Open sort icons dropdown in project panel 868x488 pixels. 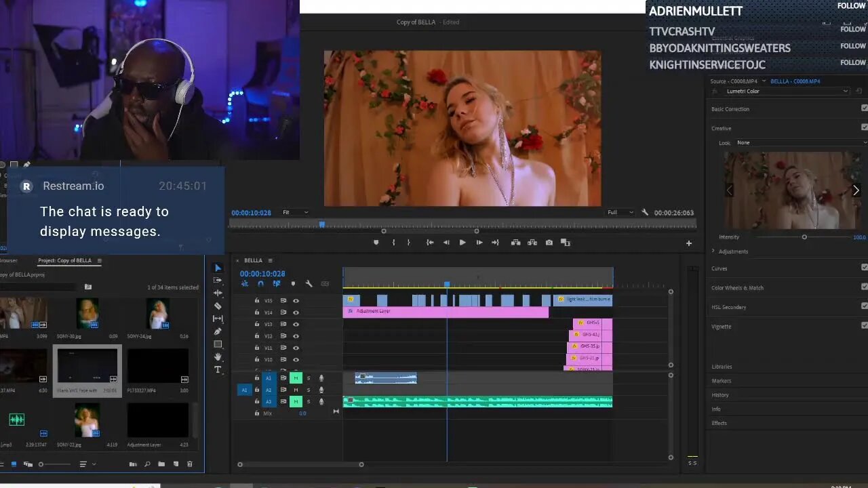(87, 464)
